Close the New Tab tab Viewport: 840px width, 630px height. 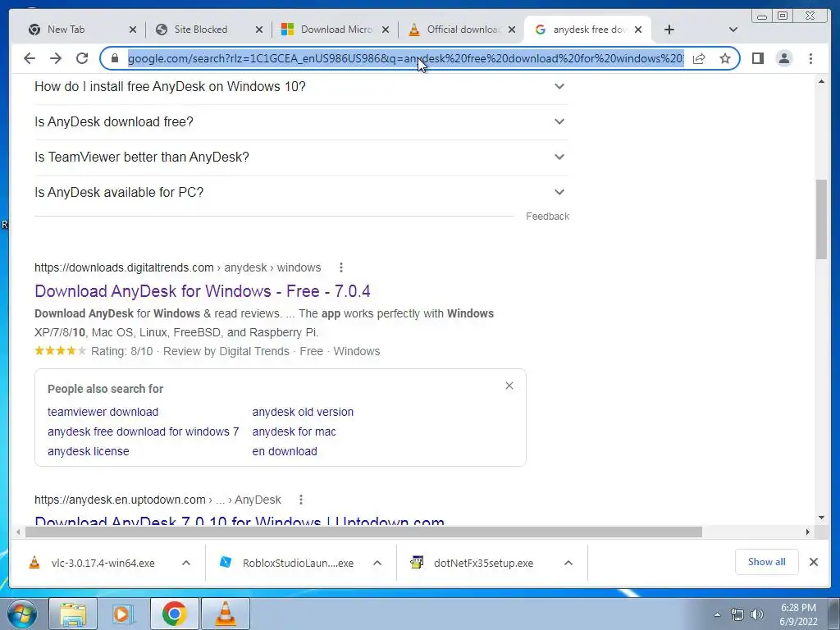133,30
